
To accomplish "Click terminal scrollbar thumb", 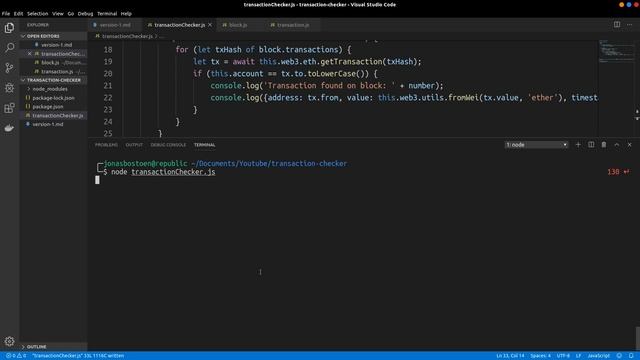I will 638,338.
